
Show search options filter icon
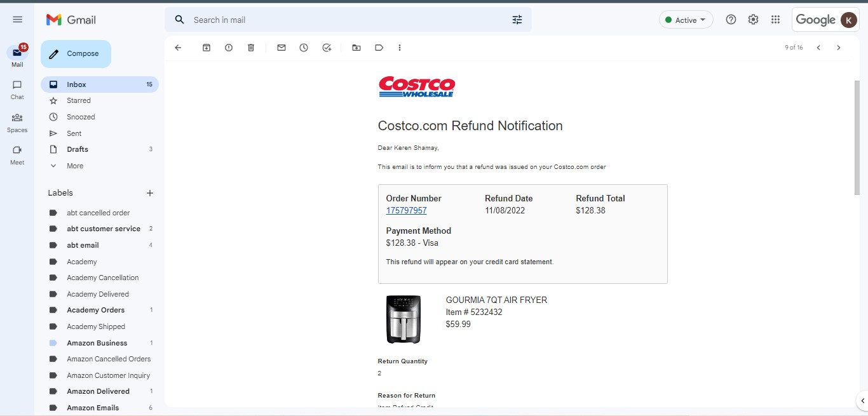click(x=517, y=20)
